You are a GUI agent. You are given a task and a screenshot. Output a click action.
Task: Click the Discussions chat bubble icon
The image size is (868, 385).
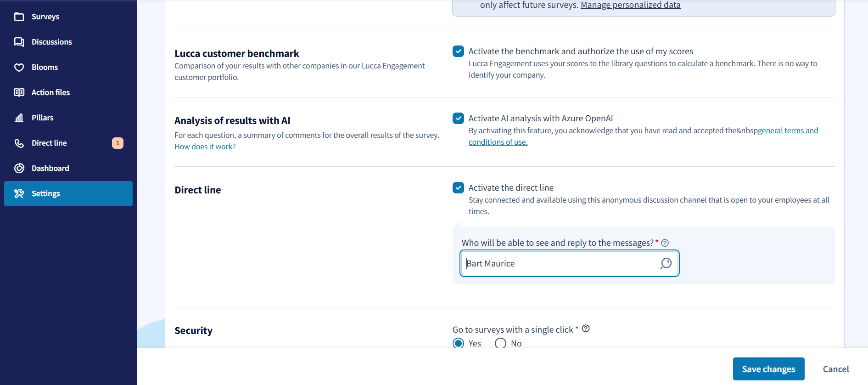point(19,42)
